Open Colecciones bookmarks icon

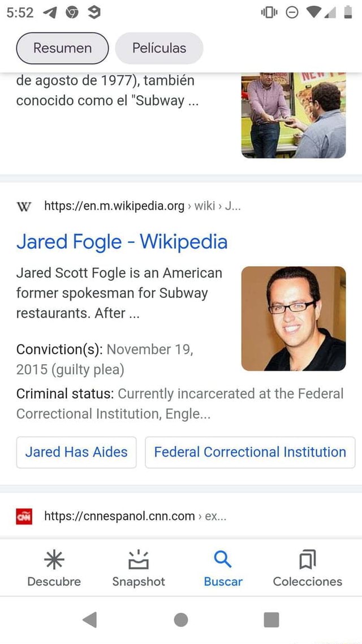point(307,560)
